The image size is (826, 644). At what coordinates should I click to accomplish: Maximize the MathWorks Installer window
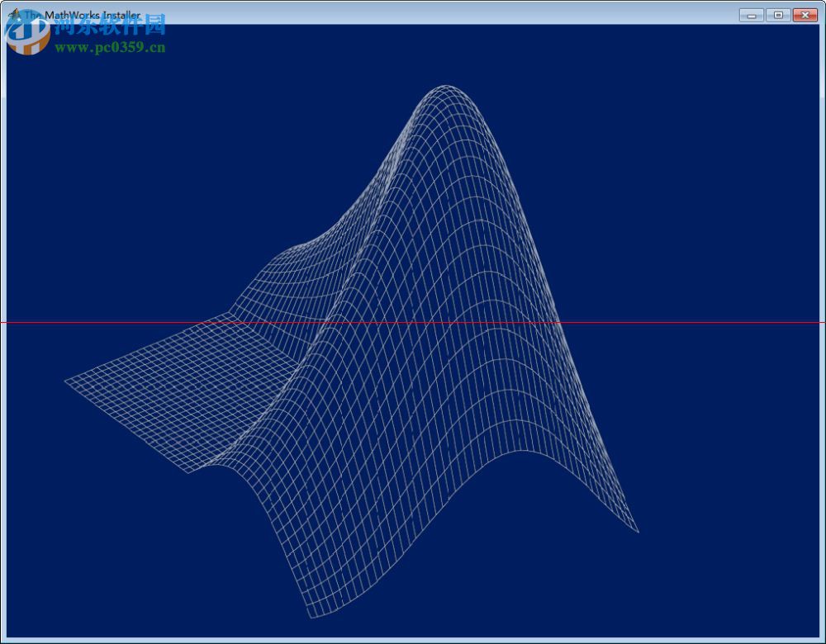(x=778, y=15)
